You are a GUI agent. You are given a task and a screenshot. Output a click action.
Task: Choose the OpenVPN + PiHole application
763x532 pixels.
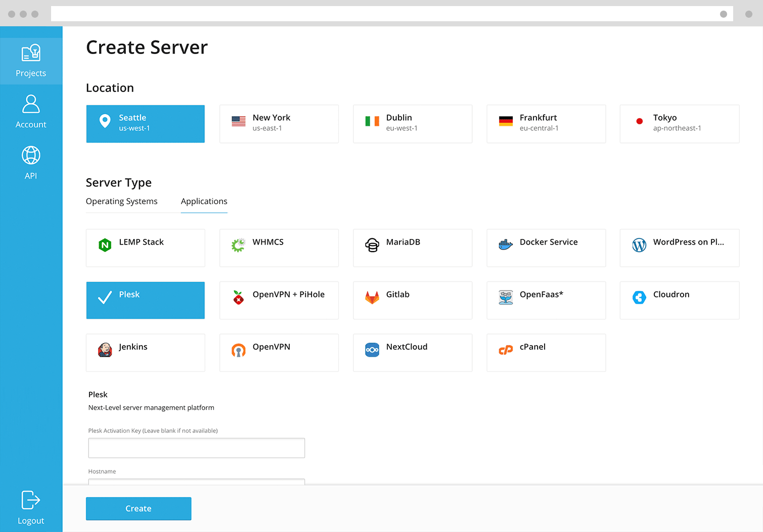(279, 300)
